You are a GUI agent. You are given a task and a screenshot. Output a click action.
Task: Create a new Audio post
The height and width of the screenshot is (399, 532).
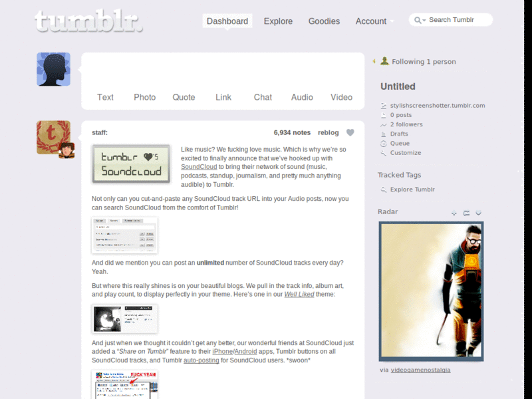pos(302,97)
